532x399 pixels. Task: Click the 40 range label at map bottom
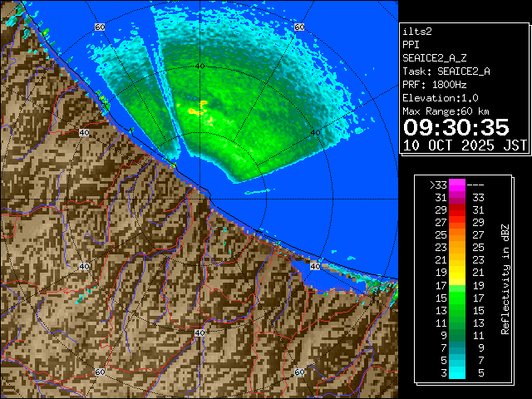(199, 332)
